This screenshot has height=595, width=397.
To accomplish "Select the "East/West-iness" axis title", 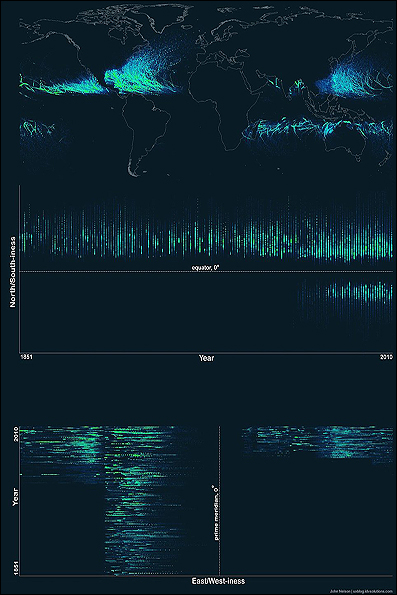I will tap(218, 581).
